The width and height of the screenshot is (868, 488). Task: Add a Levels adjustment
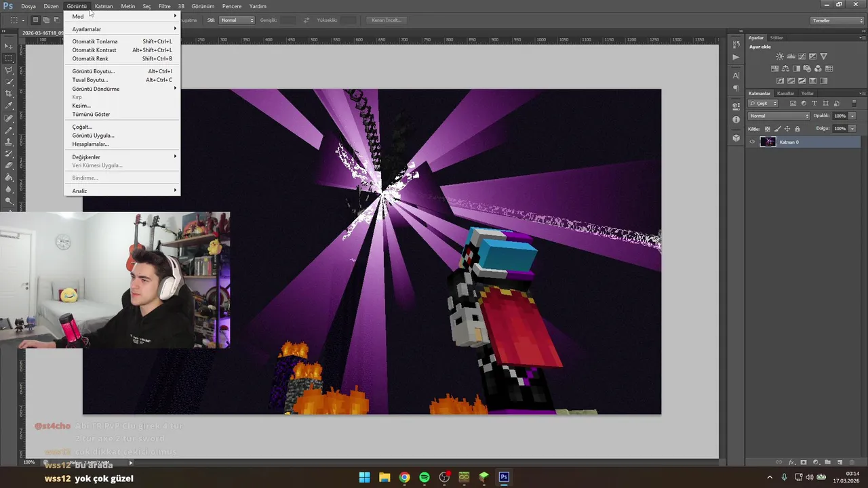tap(791, 56)
